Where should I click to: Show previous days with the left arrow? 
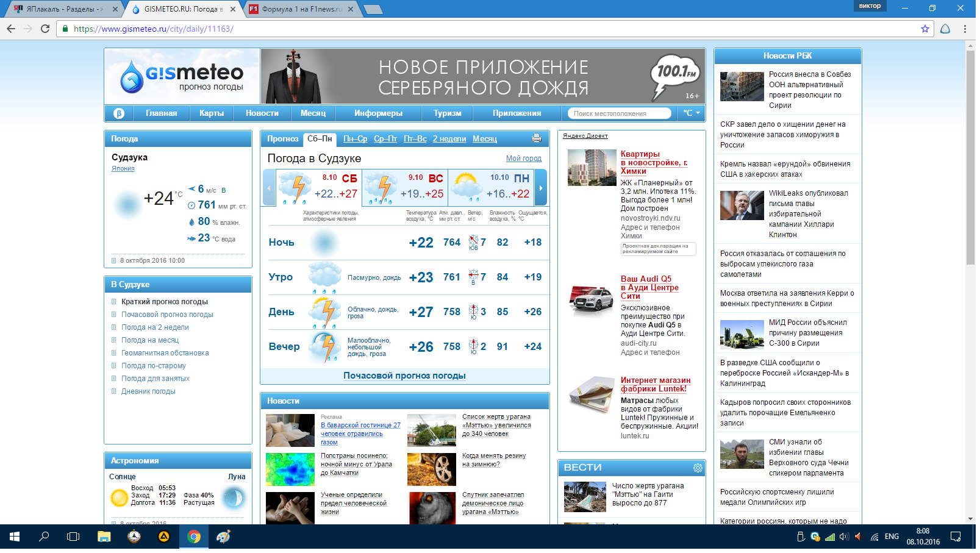269,188
